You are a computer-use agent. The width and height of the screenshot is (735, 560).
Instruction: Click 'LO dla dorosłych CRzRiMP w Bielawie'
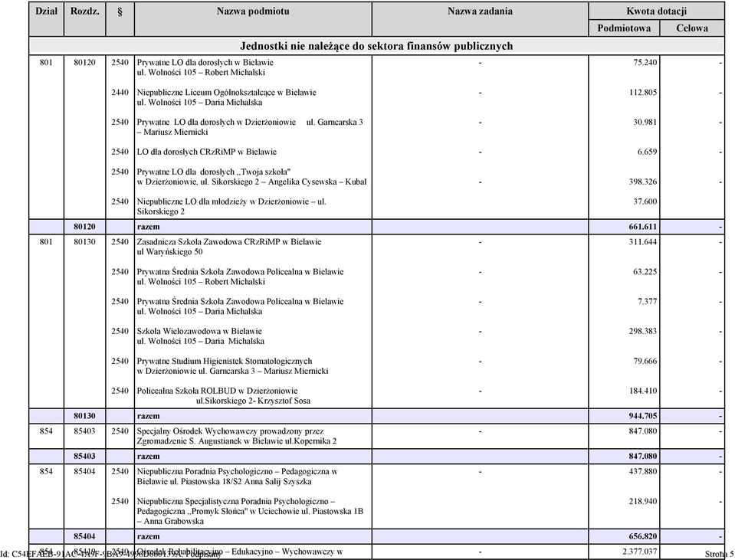207,152
